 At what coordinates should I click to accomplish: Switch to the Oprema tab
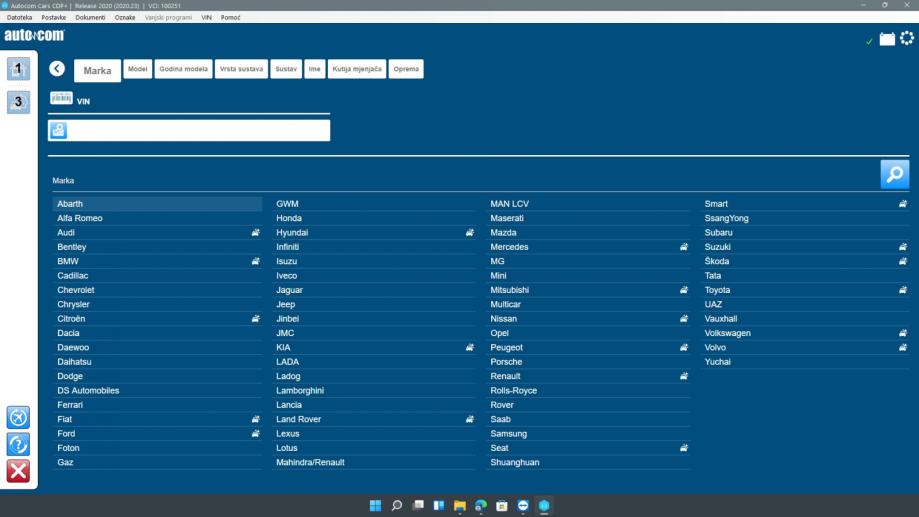point(406,69)
